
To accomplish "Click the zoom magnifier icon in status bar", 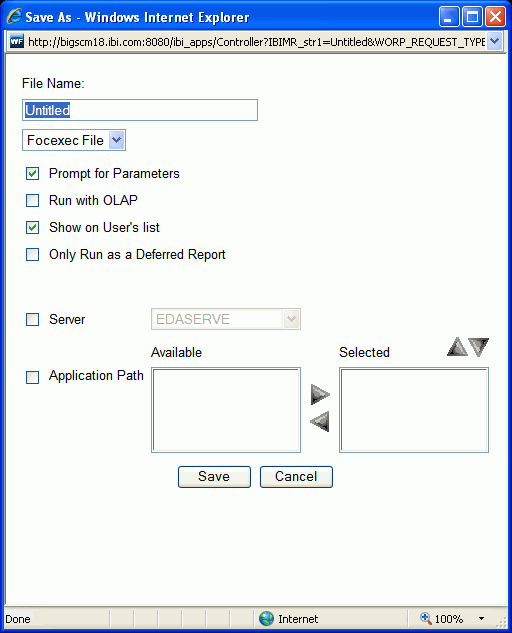I will (426, 618).
